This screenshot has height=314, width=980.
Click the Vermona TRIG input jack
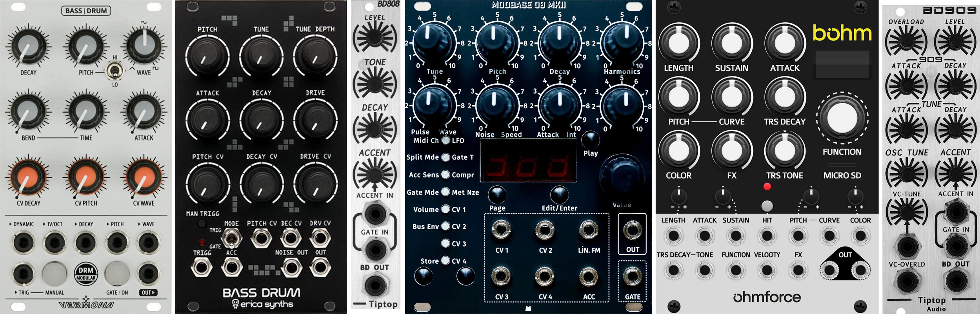tap(24, 274)
